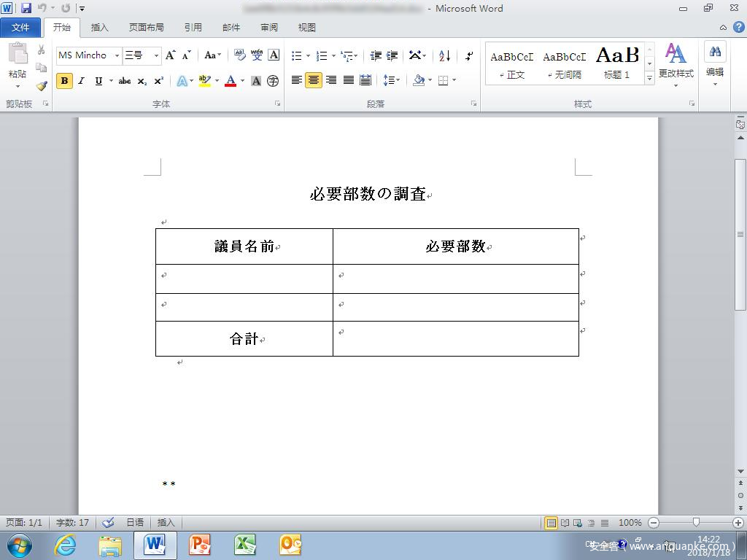Click the Cut scissors icon
This screenshot has width=747, height=560.
42,50
